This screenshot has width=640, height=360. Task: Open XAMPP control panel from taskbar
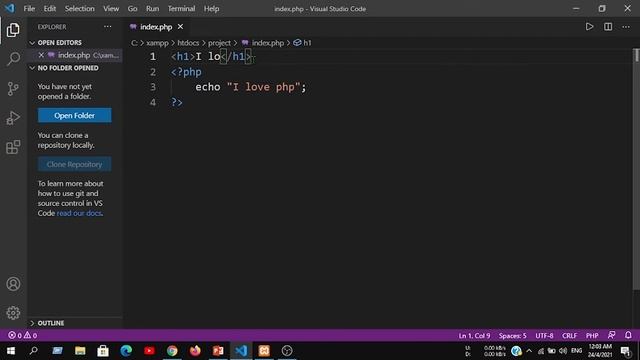[264, 351]
